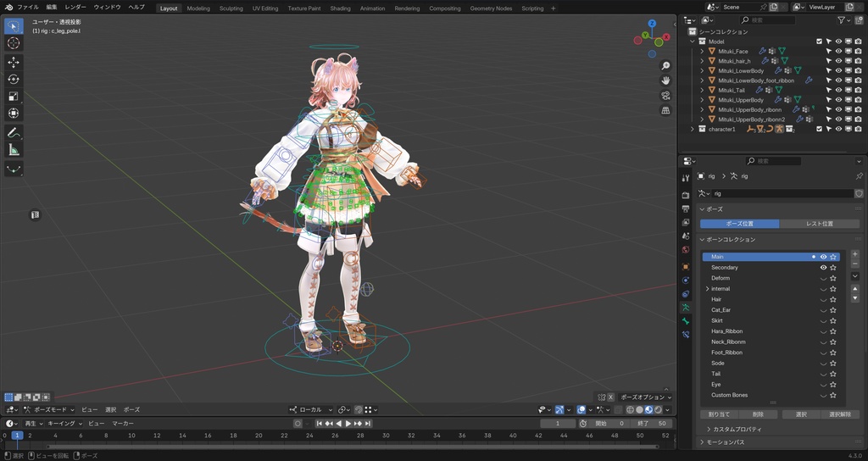Open Tool properties tab (wrench icon)
The image size is (868, 461).
pos(686,178)
